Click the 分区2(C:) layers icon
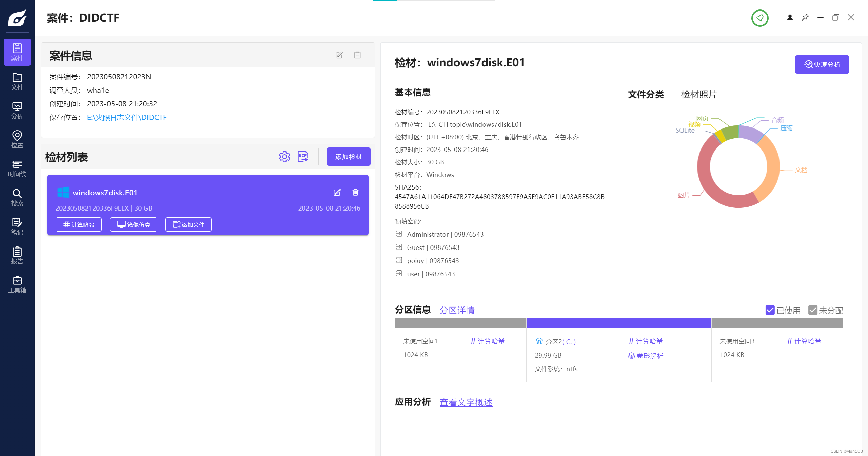 pos(539,341)
